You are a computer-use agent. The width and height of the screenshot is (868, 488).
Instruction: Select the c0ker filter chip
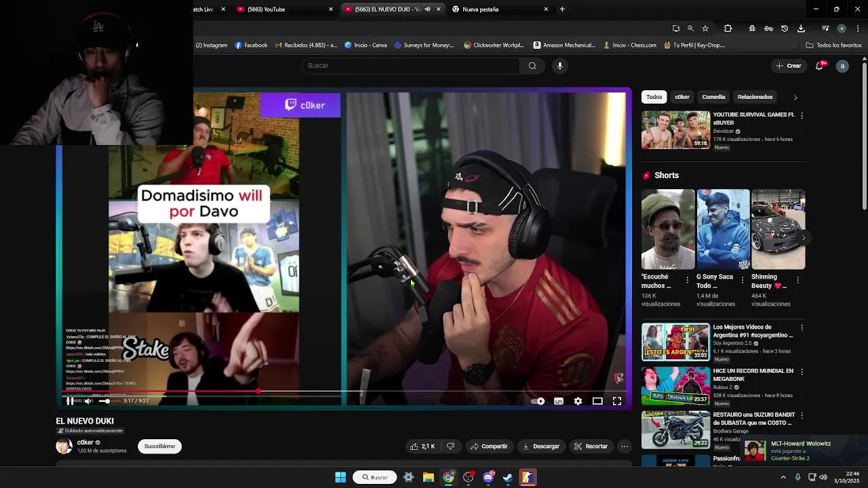pos(682,97)
